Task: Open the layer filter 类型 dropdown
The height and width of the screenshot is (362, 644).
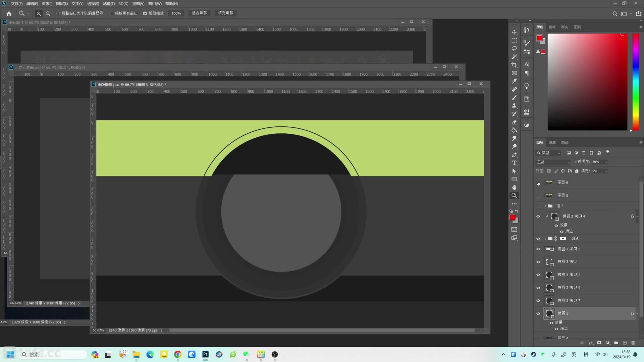Action: 548,153
